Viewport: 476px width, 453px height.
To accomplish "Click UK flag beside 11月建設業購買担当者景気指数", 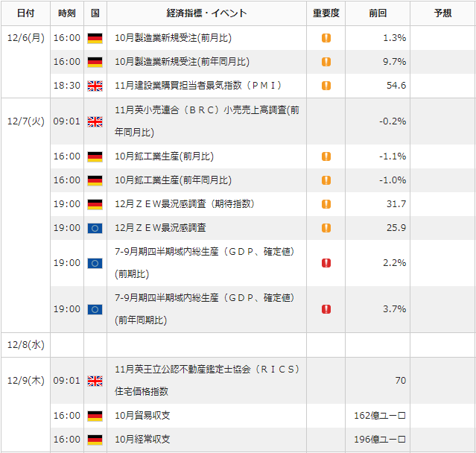I will (95, 86).
